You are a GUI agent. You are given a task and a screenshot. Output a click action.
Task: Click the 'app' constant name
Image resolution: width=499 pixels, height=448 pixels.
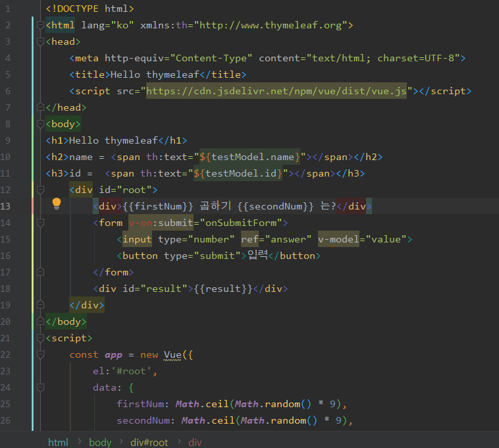(x=114, y=354)
